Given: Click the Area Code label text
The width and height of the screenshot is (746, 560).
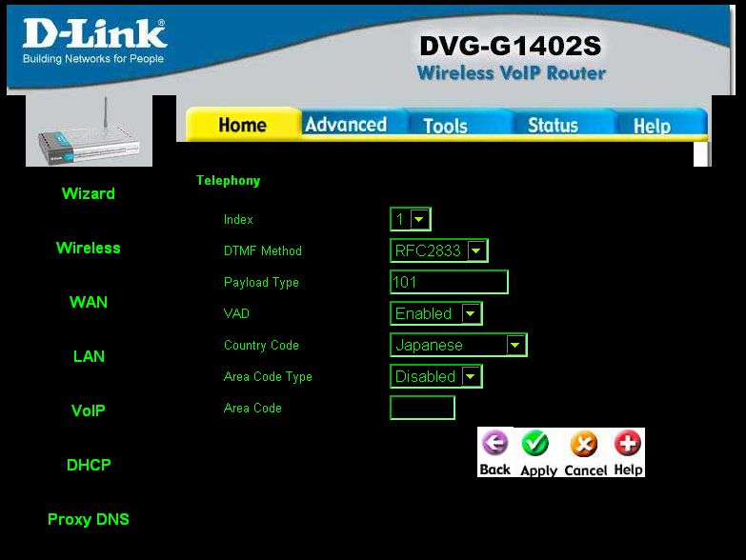Looking at the screenshot, I should click(x=252, y=408).
